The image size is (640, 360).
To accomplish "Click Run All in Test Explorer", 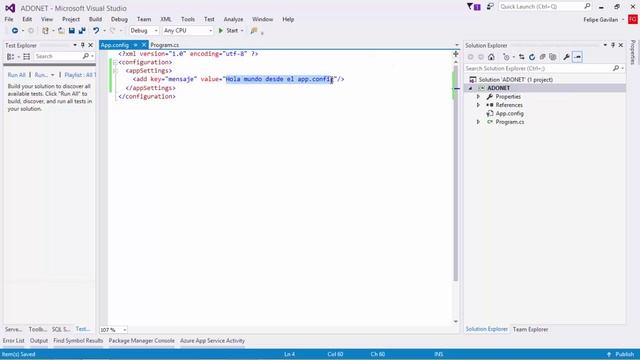I will (17, 75).
